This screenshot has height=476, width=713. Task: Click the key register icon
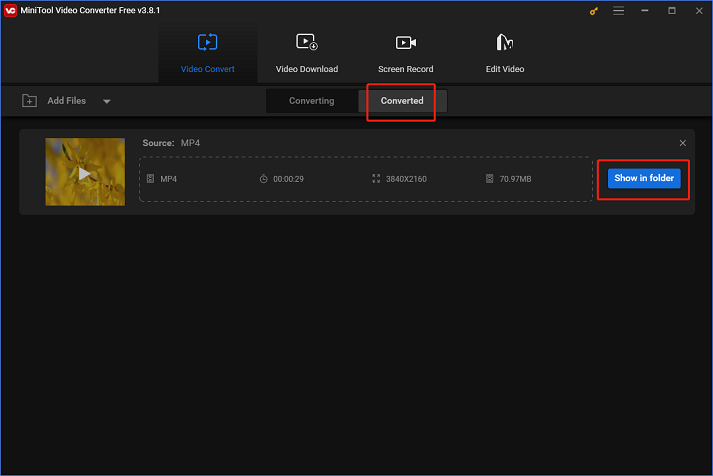click(x=593, y=11)
